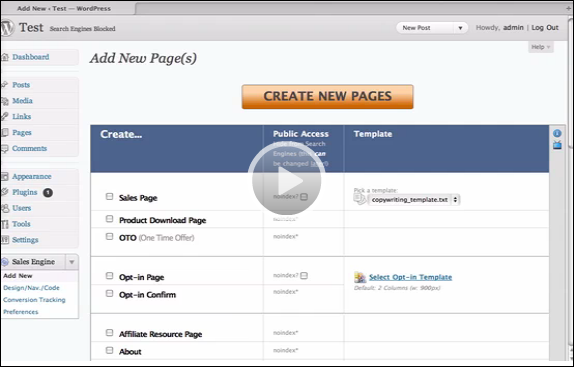Click the admin profile link
The image size is (574, 367).
(513, 28)
